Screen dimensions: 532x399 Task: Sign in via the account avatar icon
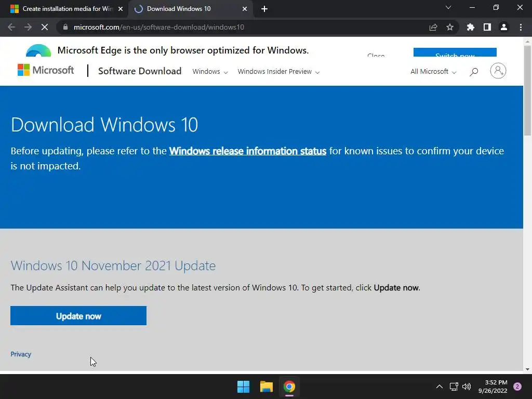click(498, 71)
